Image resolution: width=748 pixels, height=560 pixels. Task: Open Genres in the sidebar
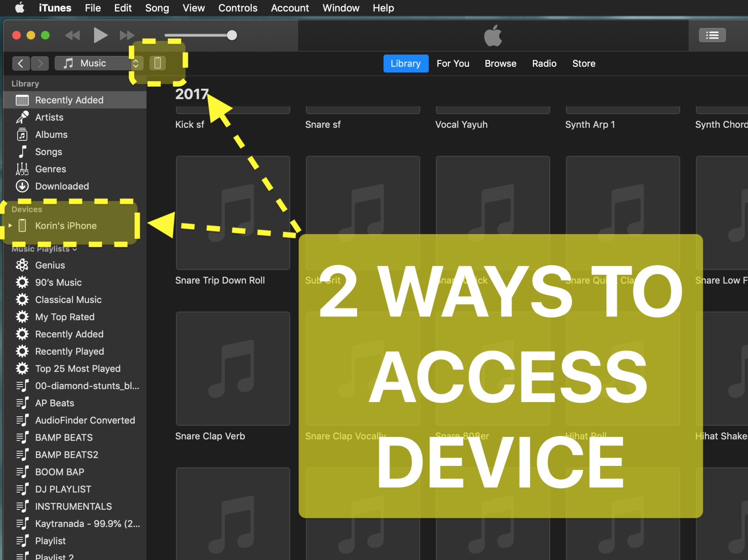(75, 169)
